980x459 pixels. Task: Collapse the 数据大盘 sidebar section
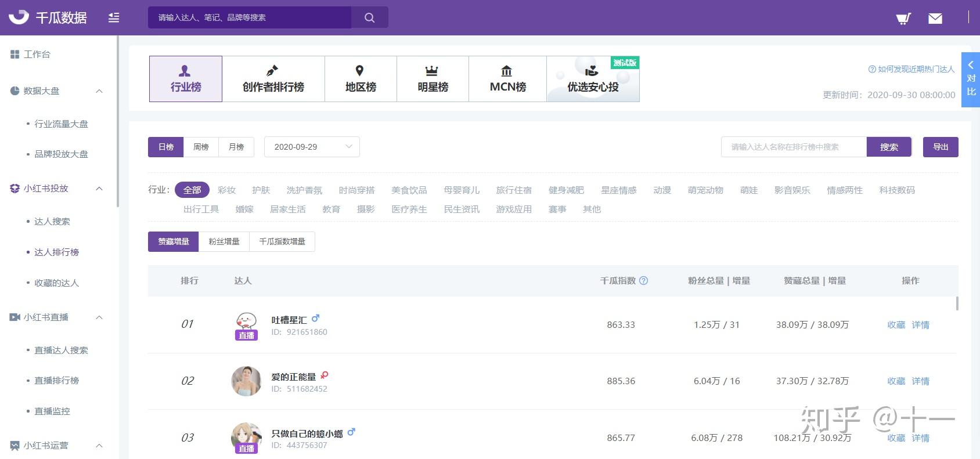[99, 91]
